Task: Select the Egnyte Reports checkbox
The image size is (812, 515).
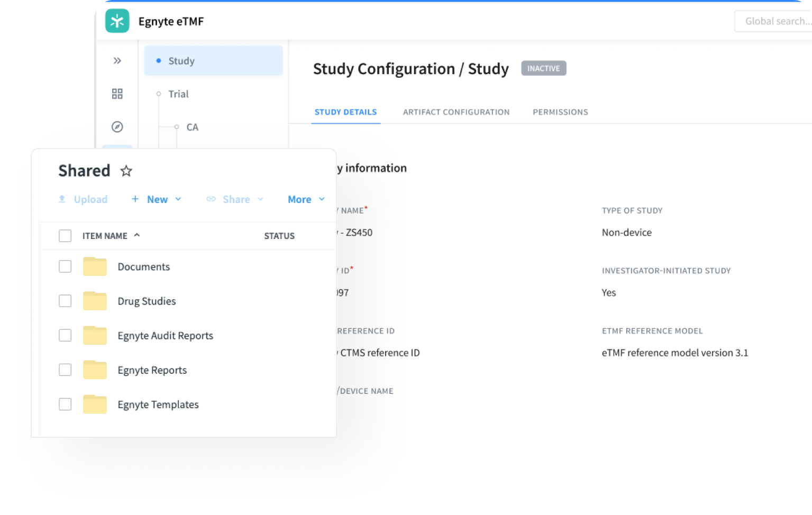Action: (x=65, y=370)
